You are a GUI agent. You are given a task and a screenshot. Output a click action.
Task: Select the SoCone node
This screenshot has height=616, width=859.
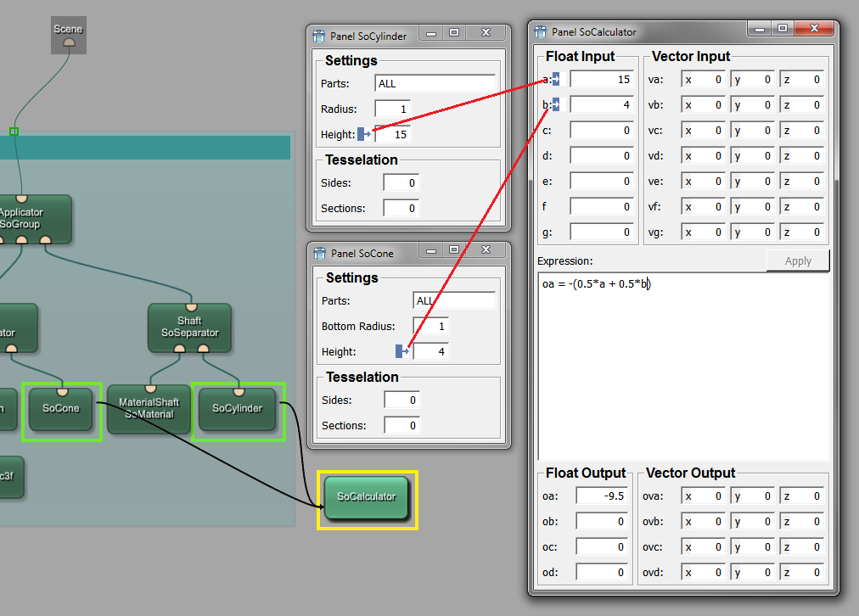coord(60,409)
